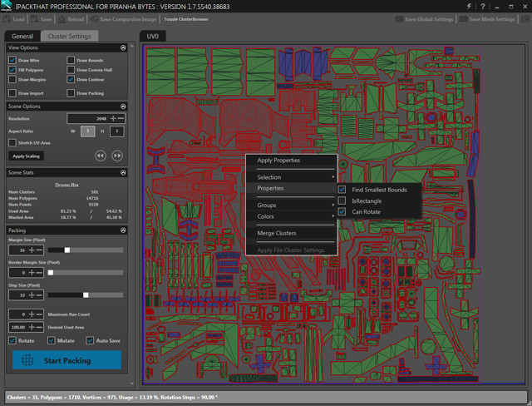Viewport: 532px width, 406px height.
Task: Click the Step Size slider handle
Action: pyautogui.click(x=86, y=295)
